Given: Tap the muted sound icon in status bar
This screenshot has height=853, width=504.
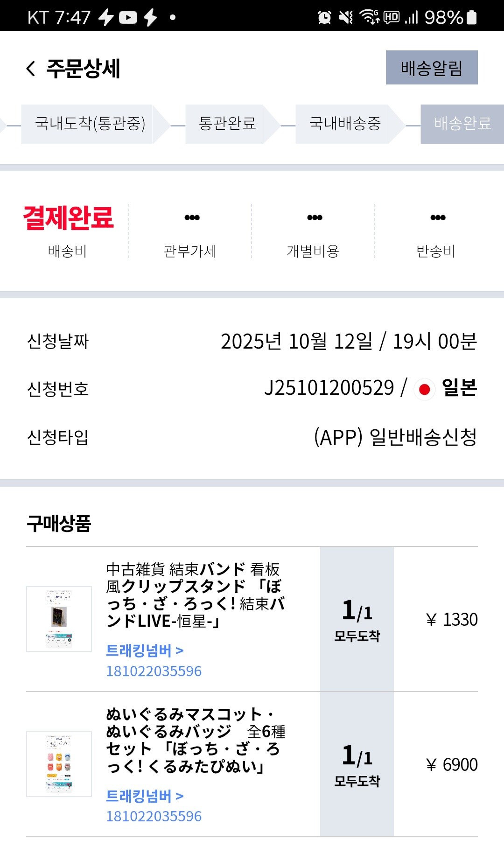Looking at the screenshot, I should click(x=344, y=17).
